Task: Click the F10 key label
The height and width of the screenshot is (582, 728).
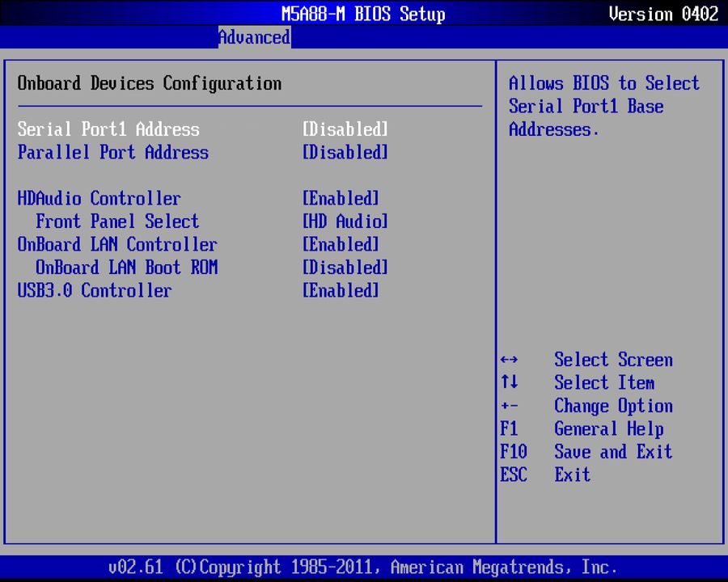Action: (x=514, y=452)
